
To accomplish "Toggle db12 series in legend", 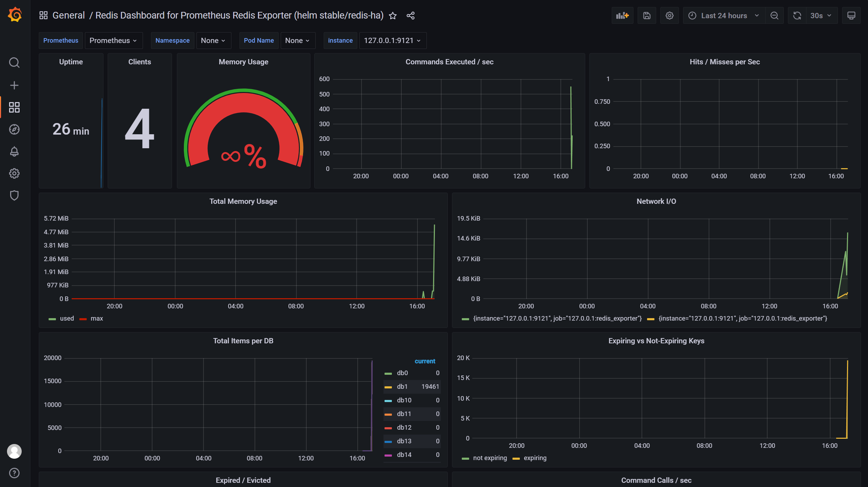I will [x=404, y=428].
